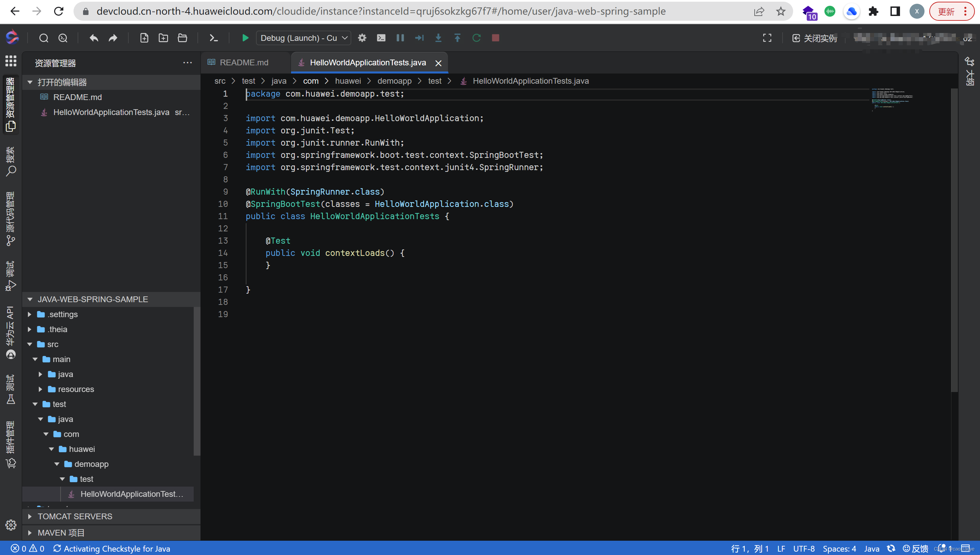Click the debug configuration gear icon
980x555 pixels.
tap(362, 38)
